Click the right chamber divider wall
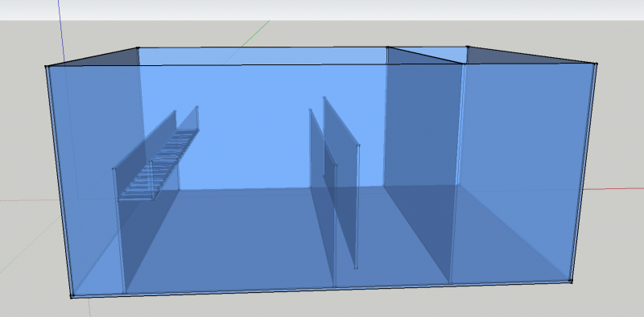The height and width of the screenshot is (317, 644). 423,164
